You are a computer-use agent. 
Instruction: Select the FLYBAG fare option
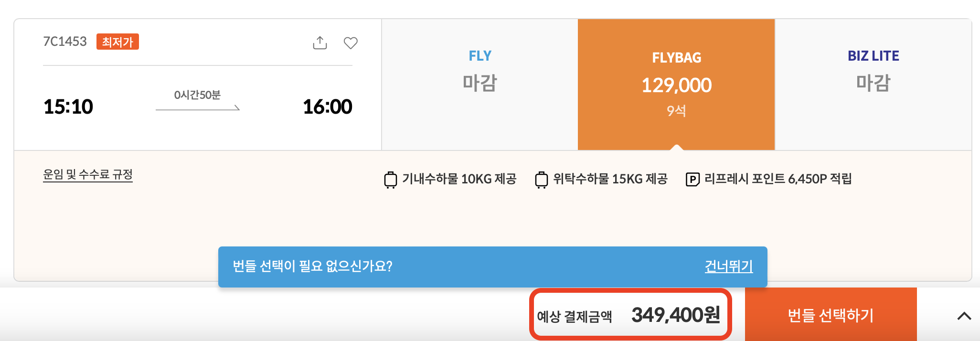(x=676, y=85)
